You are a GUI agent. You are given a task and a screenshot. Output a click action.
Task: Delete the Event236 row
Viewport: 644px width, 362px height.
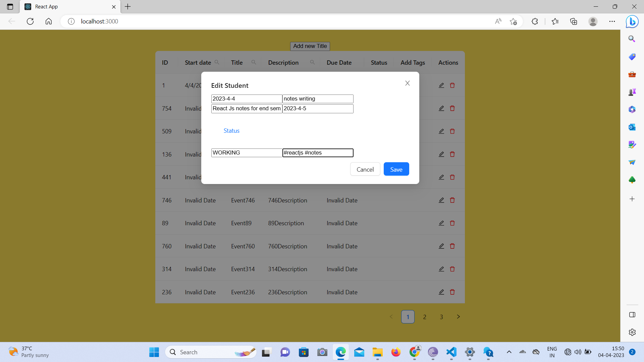[452, 292]
